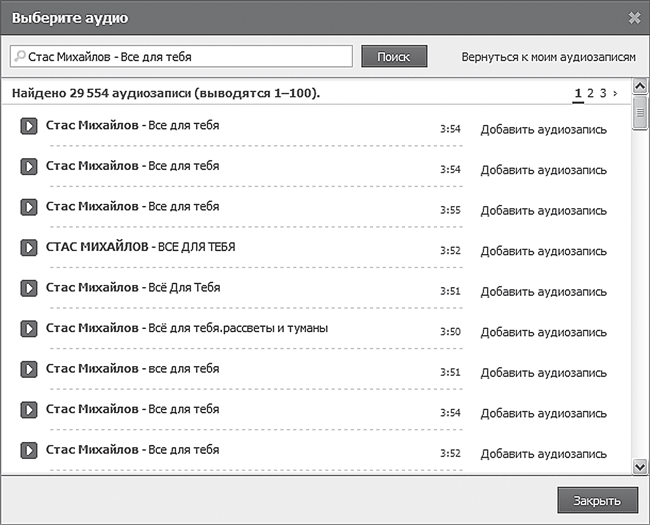Add the uppercase СТАС МИХАЙЛОВ track
The width and height of the screenshot is (650, 525).
coord(543,251)
